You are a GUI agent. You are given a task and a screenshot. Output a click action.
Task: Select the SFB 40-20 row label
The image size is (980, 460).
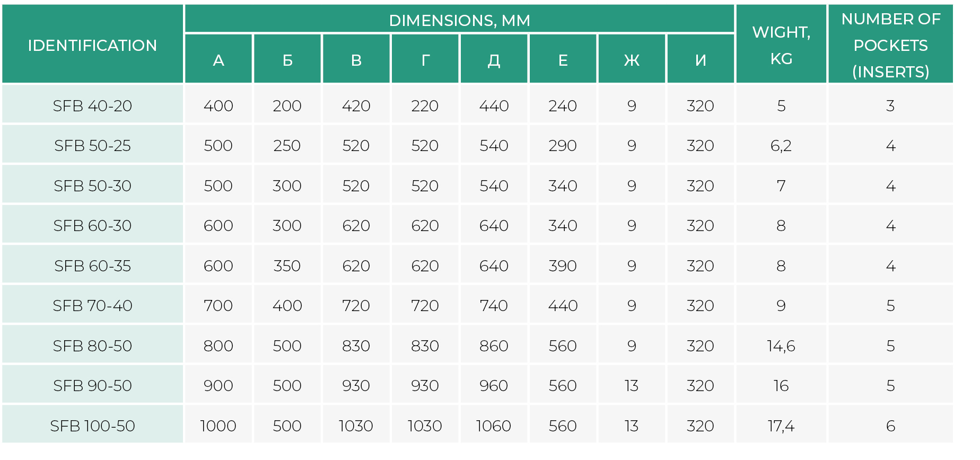click(x=92, y=106)
